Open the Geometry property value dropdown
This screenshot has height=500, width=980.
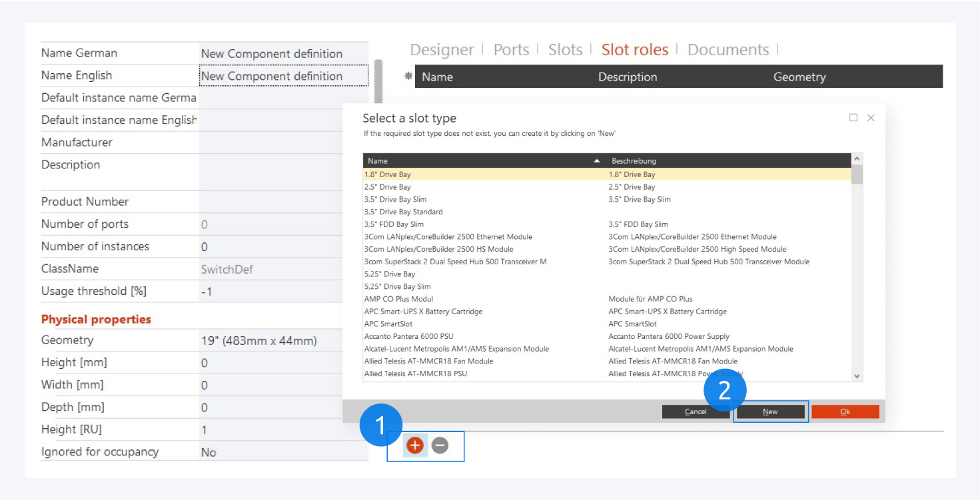pos(283,341)
